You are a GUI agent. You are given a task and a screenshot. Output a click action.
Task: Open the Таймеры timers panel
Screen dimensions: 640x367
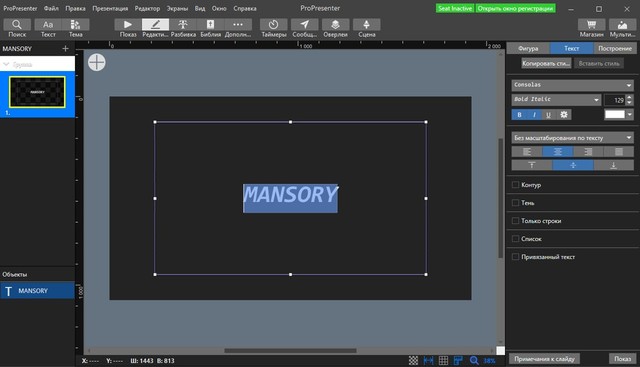[x=273, y=24]
